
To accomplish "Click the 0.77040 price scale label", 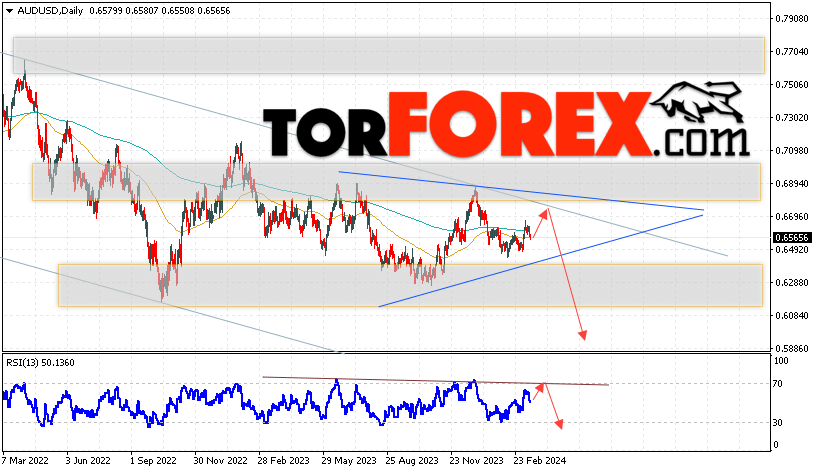I will click(792, 52).
